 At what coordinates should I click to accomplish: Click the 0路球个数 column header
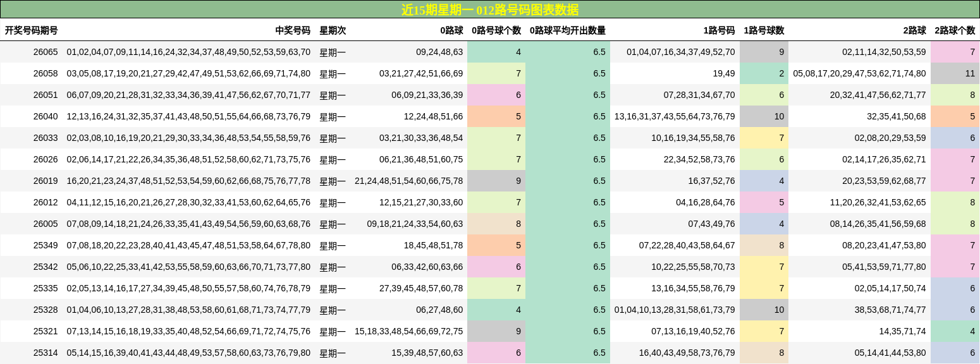point(498,30)
